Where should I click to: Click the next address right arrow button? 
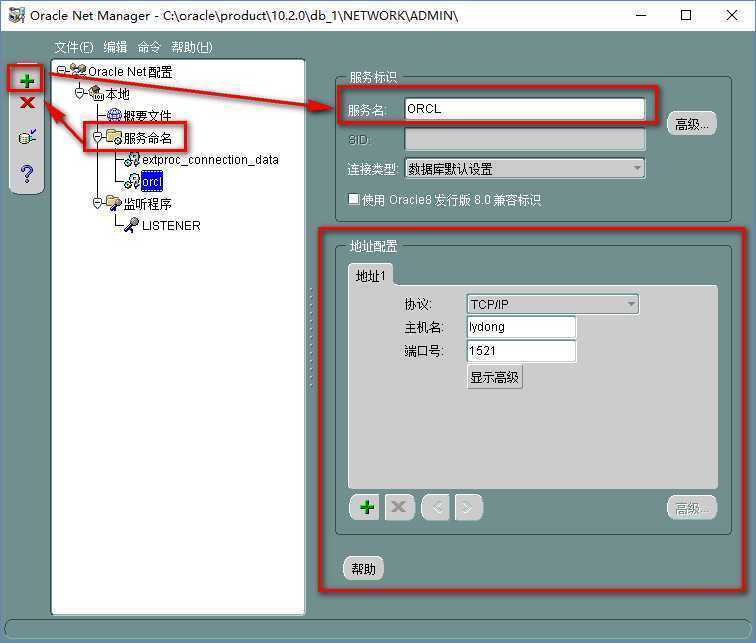coord(468,507)
